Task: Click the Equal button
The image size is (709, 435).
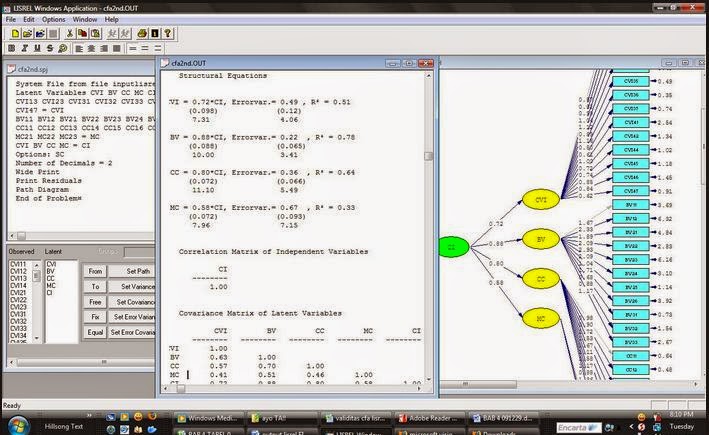Action: point(95,332)
